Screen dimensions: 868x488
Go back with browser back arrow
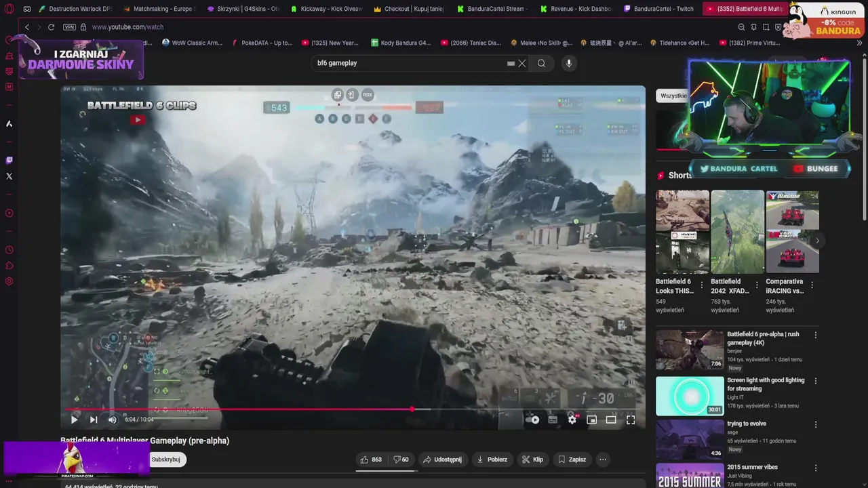(x=27, y=27)
